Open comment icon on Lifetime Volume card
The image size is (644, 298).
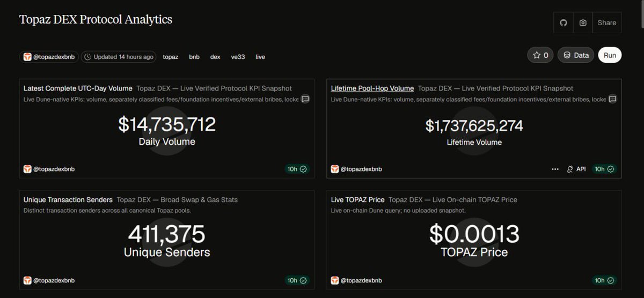pos(612,99)
